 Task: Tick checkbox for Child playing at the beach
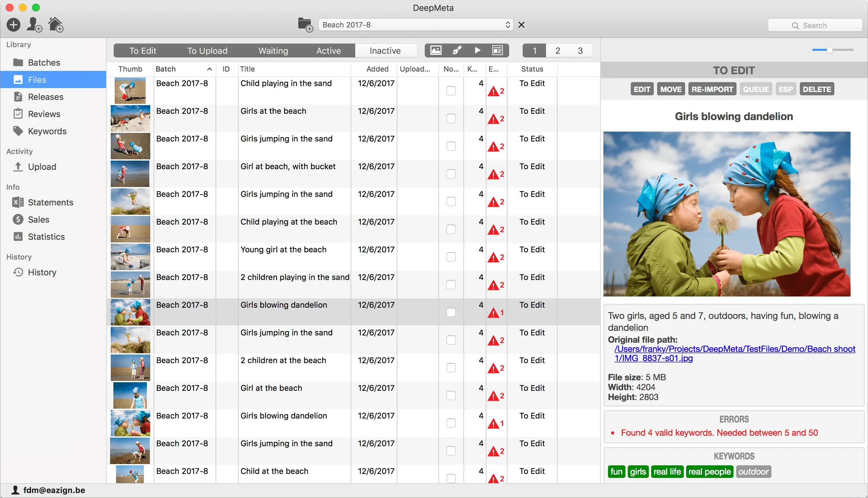point(451,229)
